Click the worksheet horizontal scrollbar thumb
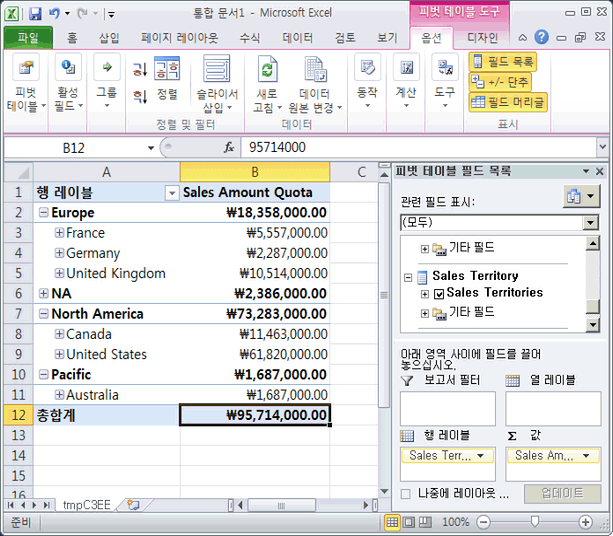The width and height of the screenshot is (613, 536). (x=281, y=506)
